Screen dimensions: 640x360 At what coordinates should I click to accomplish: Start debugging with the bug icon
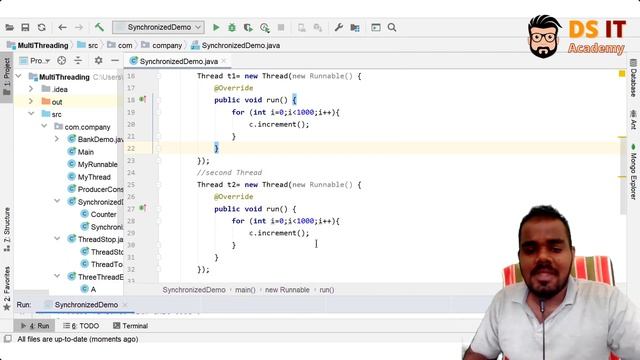point(232,27)
